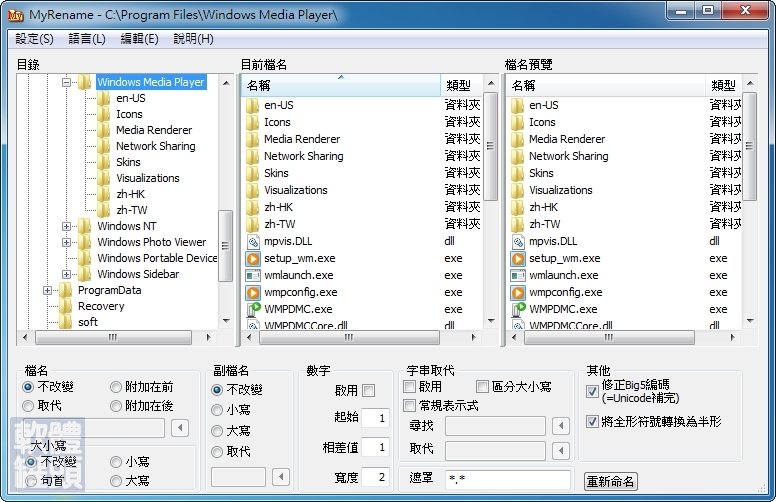Select zh-HK in the directory tree
The image size is (776, 502).
pos(130,194)
